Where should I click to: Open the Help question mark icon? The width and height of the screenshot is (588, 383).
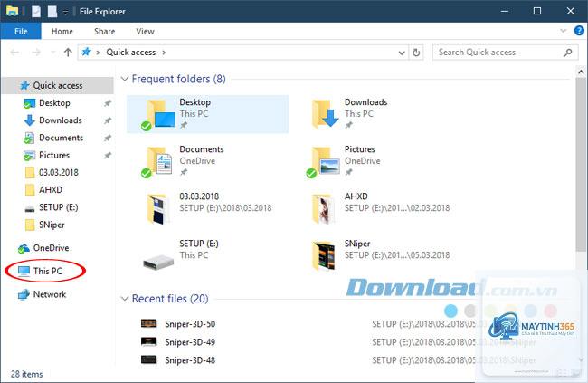[x=579, y=31]
